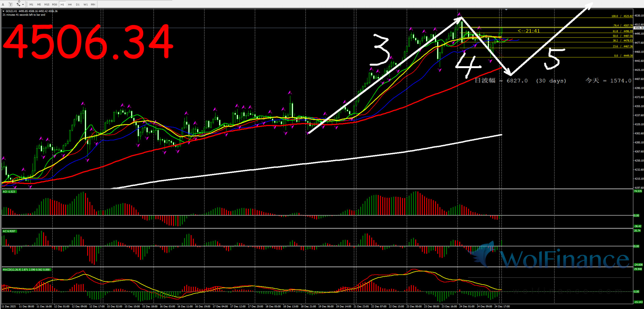The image size is (644, 309).
Task: Select the AC indicator label
Action: 9,231
